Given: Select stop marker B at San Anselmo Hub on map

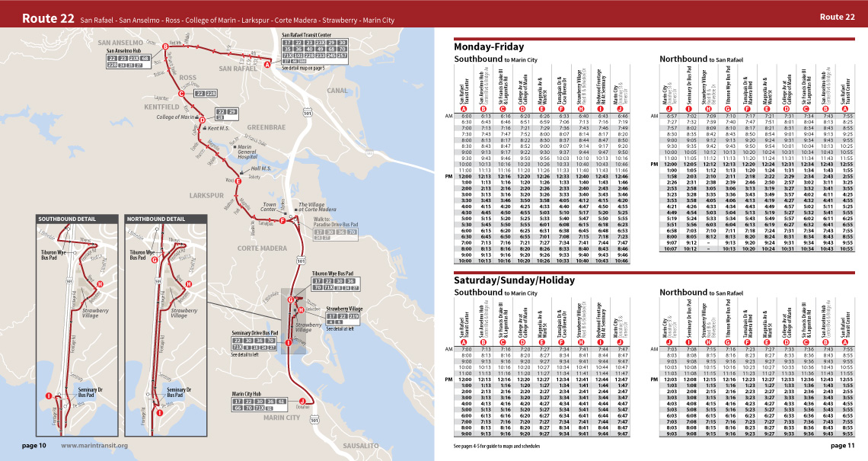Looking at the screenshot, I should [165, 48].
